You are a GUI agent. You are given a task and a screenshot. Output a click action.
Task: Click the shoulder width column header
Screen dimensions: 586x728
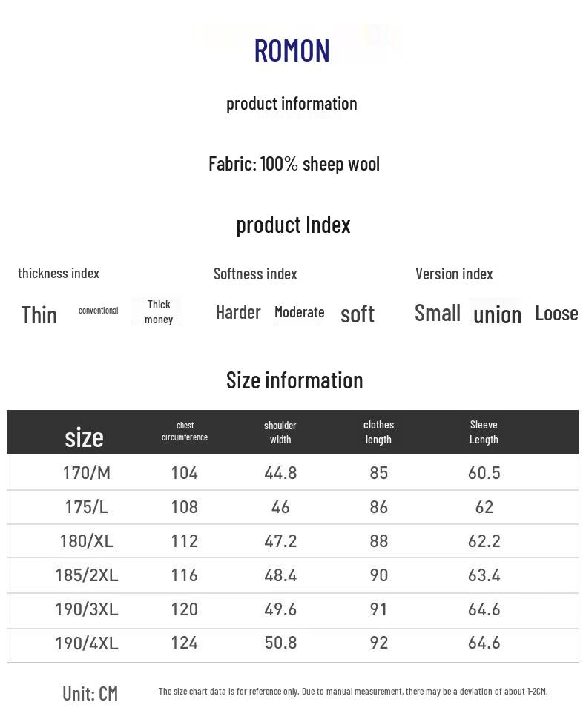coord(280,432)
